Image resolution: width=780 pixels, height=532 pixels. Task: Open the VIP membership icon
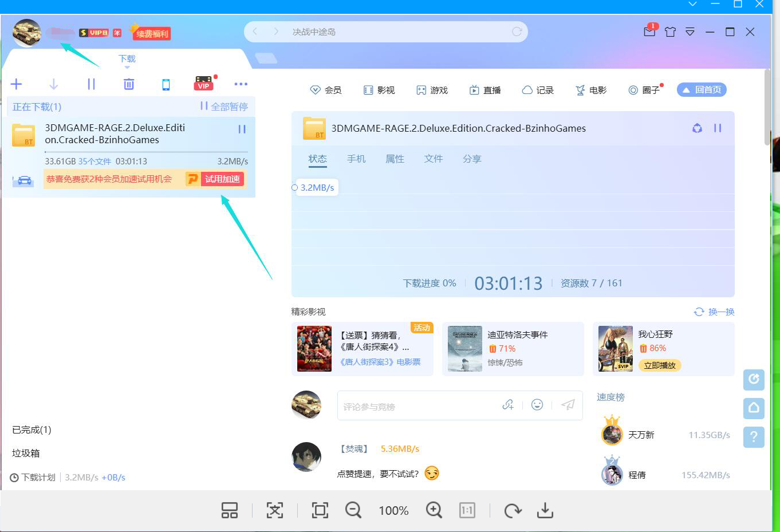[x=203, y=84]
